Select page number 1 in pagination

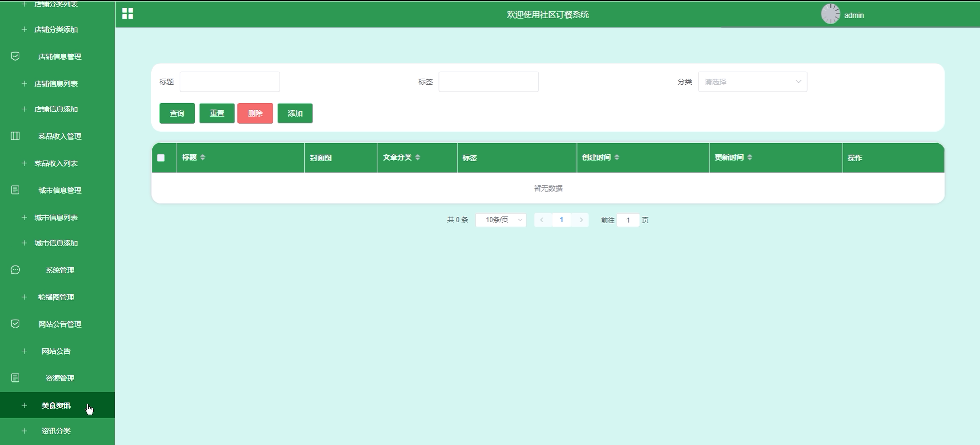click(x=562, y=220)
